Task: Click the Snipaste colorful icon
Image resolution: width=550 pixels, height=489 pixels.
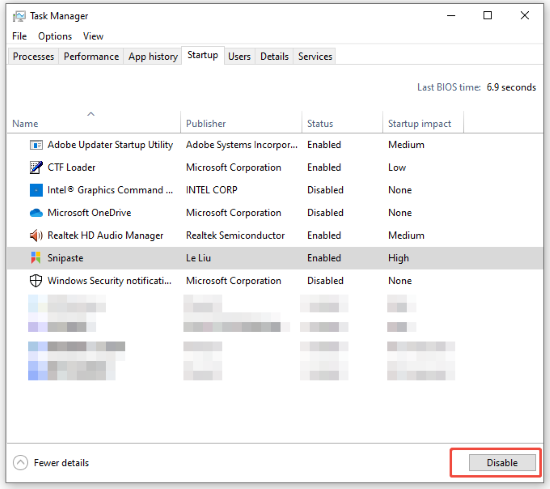Action: tap(36, 258)
